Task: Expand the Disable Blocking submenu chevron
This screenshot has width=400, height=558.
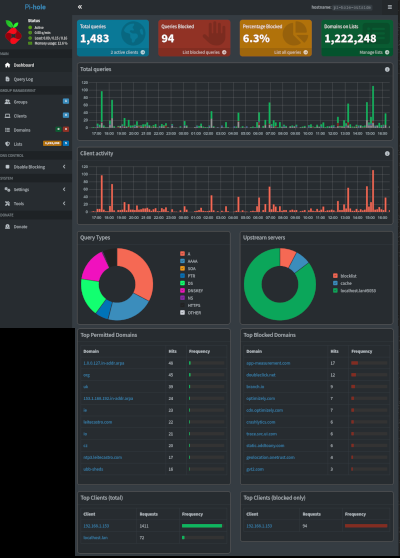Action: [x=64, y=167]
